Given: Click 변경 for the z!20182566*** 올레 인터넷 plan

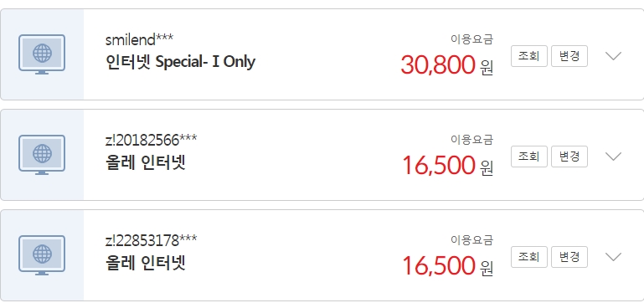Looking at the screenshot, I should pos(569,157).
